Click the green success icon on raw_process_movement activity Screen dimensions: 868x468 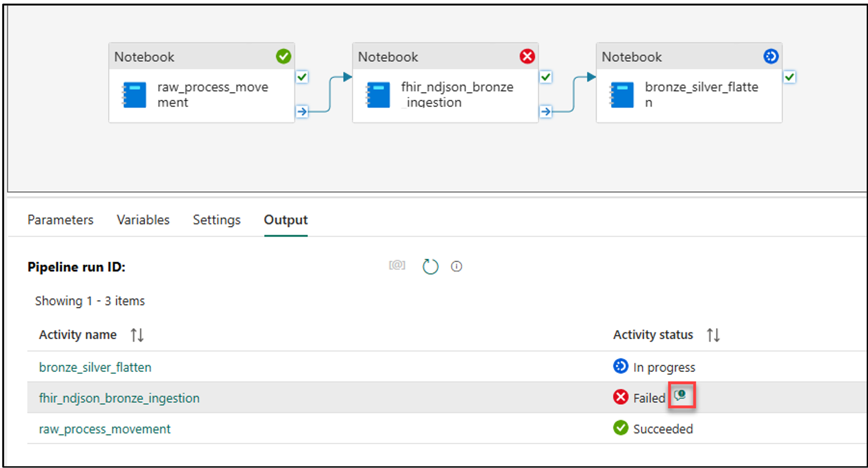283,56
